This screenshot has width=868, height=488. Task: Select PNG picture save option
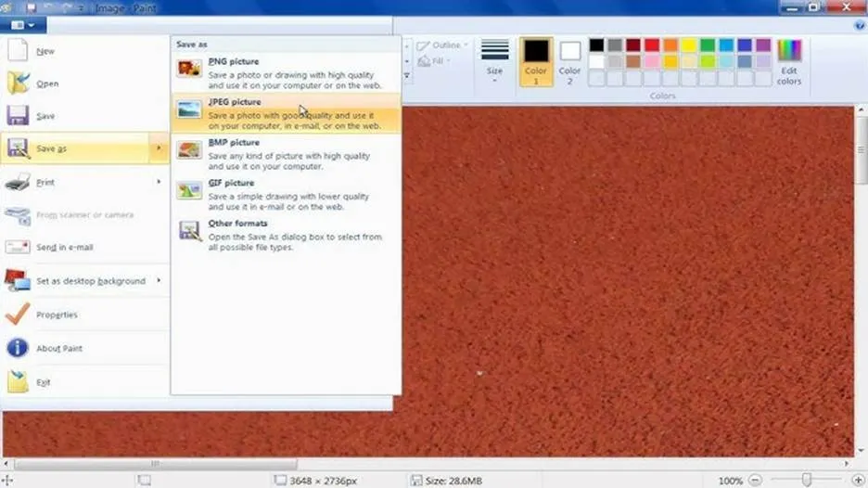click(x=287, y=72)
